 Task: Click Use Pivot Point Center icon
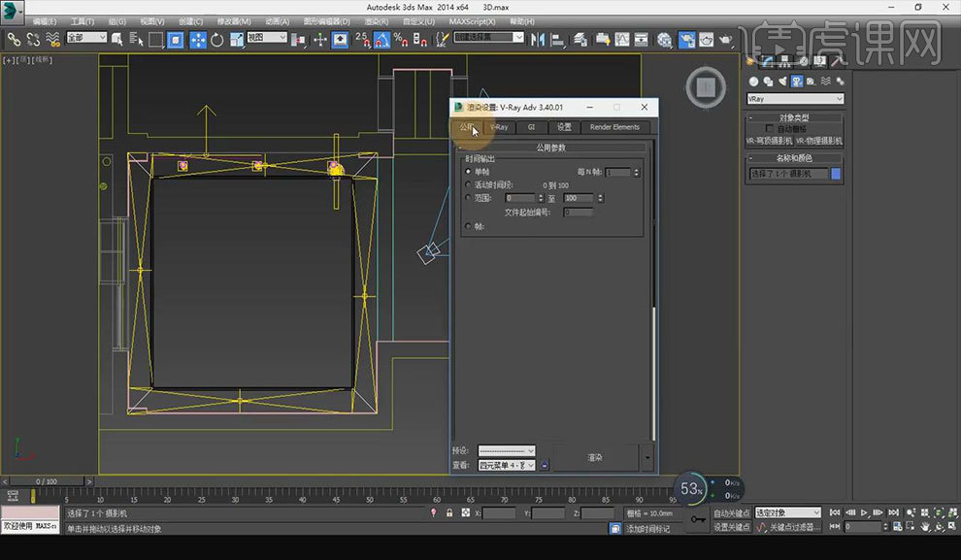tap(298, 40)
